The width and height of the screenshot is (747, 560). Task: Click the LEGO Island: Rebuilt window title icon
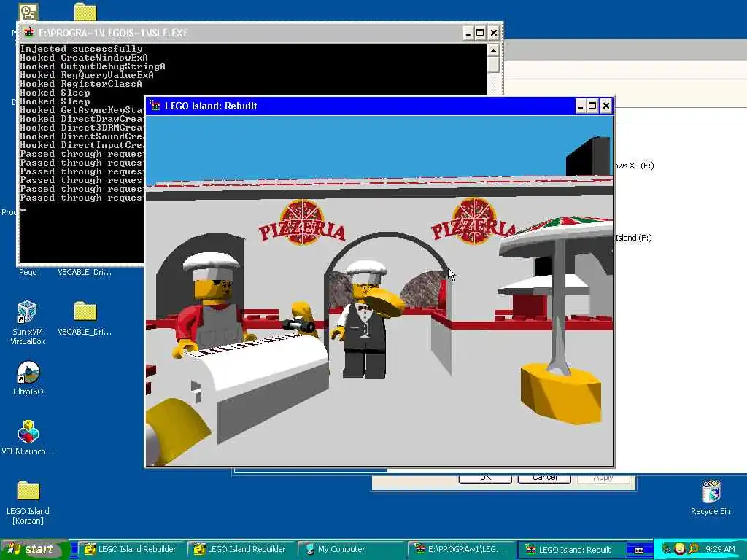tap(155, 105)
